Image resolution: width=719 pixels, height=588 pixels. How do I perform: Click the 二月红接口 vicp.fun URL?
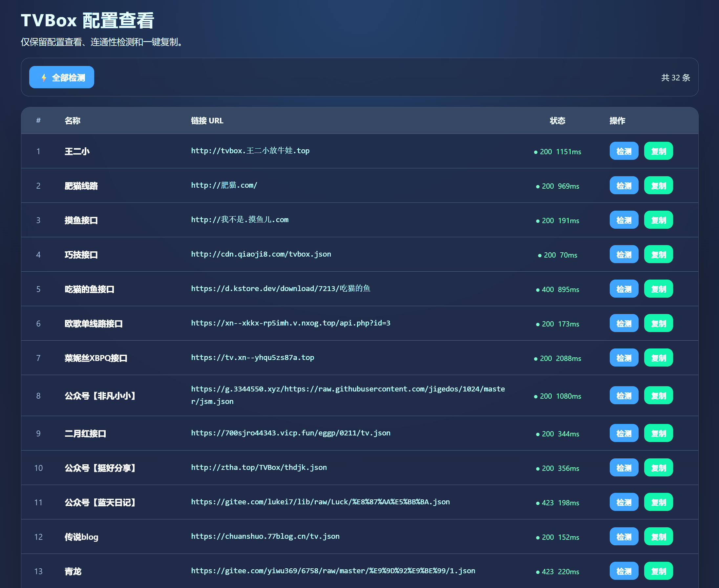point(290,433)
